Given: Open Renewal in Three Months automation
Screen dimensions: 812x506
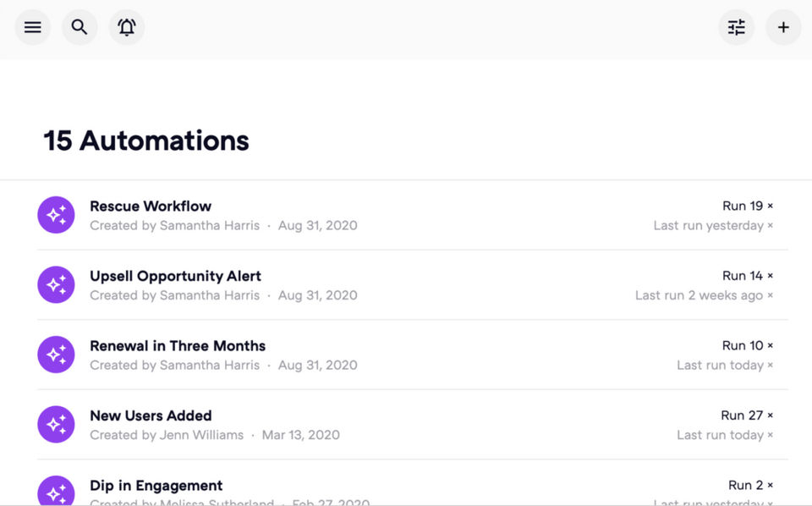Looking at the screenshot, I should click(178, 346).
